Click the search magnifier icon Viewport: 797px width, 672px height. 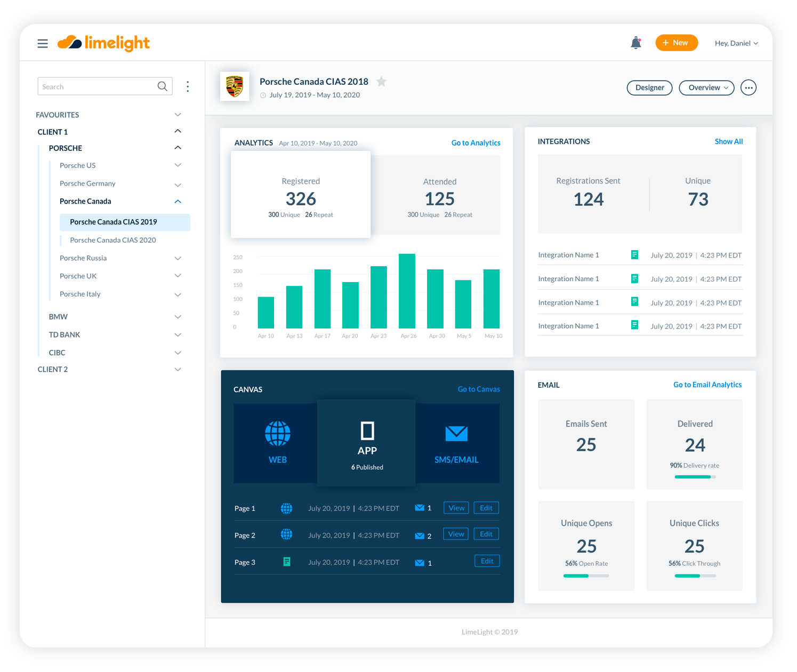click(162, 86)
